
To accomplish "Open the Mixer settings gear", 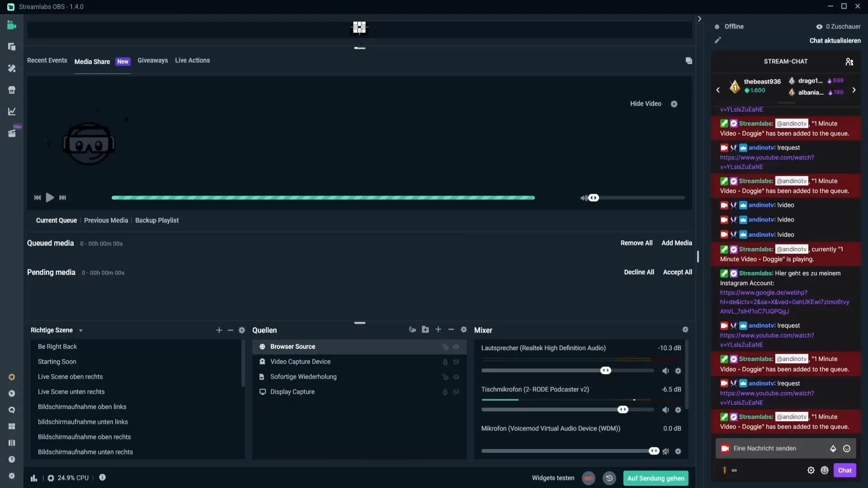I will 685,329.
